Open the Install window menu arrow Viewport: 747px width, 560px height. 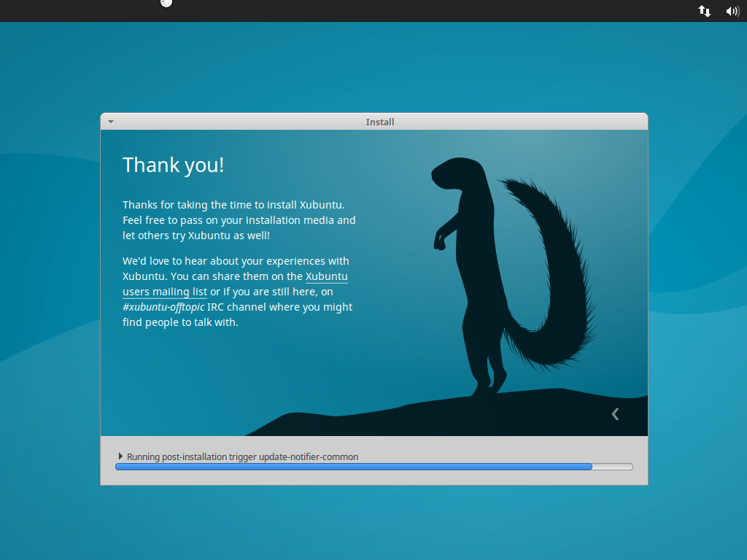coord(111,122)
